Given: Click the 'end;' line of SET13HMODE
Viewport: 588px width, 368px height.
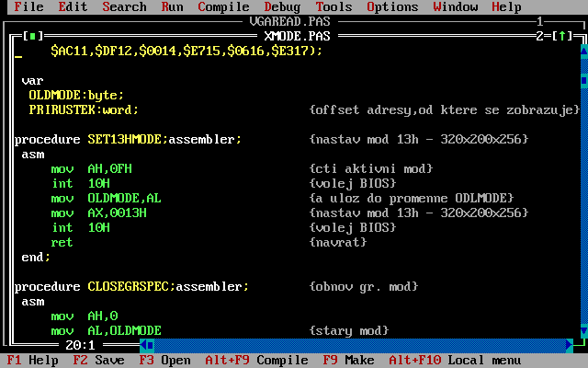Looking at the screenshot, I should click(36, 258).
